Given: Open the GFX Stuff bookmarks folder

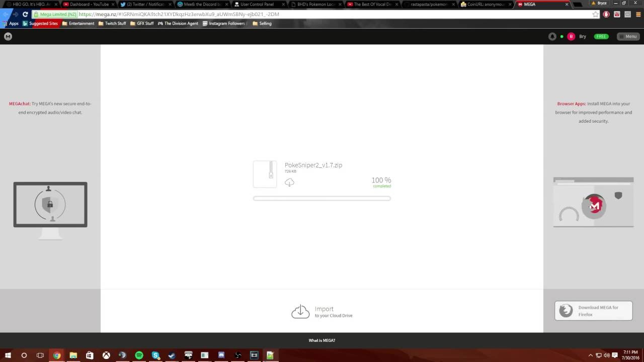Looking at the screenshot, I should coord(142,24).
